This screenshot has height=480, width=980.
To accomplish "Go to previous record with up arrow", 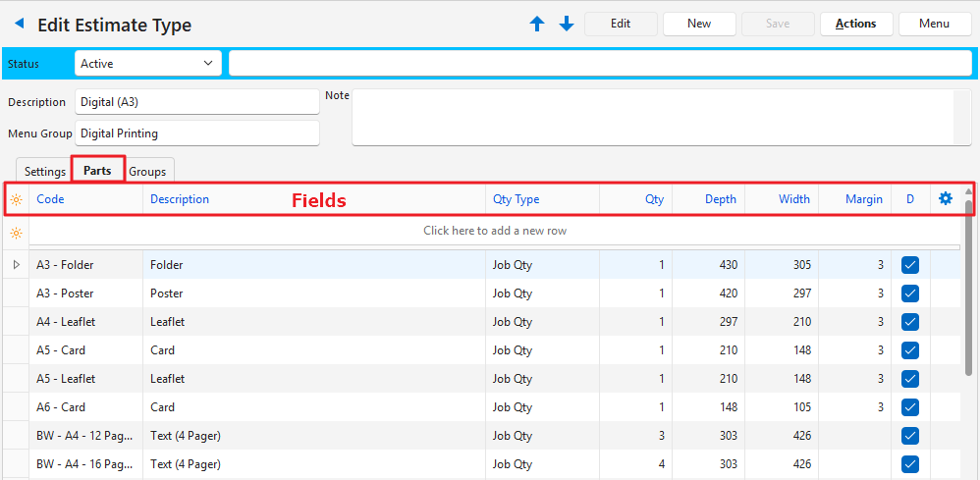I will [537, 25].
